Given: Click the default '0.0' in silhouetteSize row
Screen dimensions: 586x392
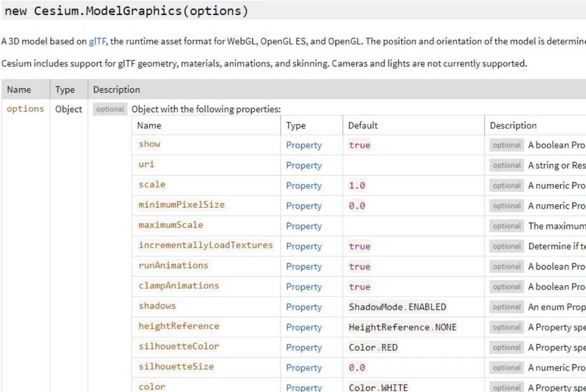Looking at the screenshot, I should (x=357, y=367).
